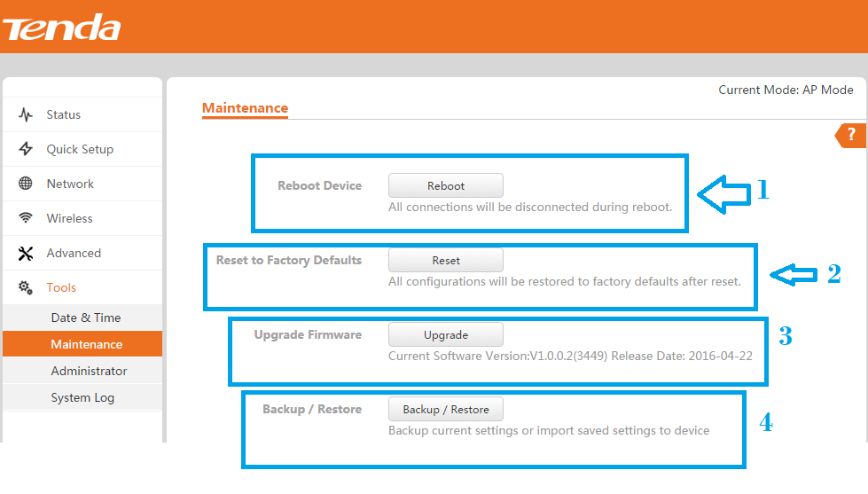This screenshot has height=494, width=868.
Task: Select Maintenance in the Tools submenu
Action: (86, 344)
